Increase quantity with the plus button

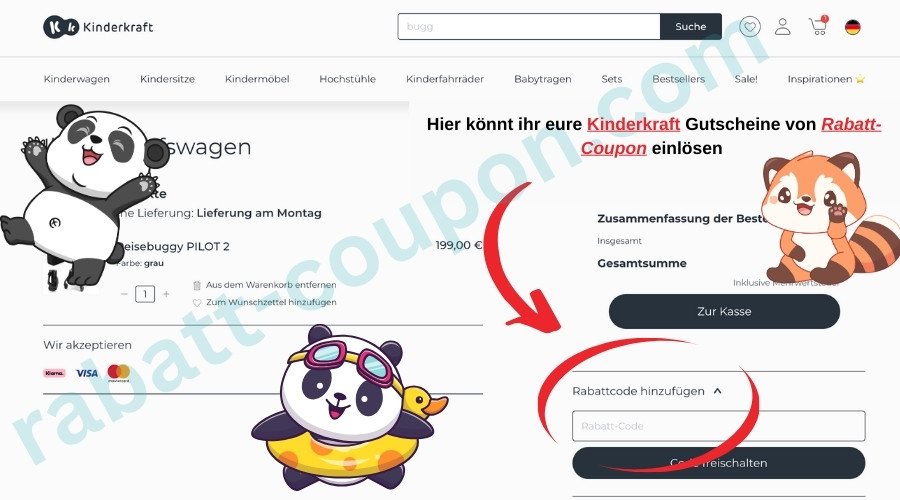tap(166, 294)
